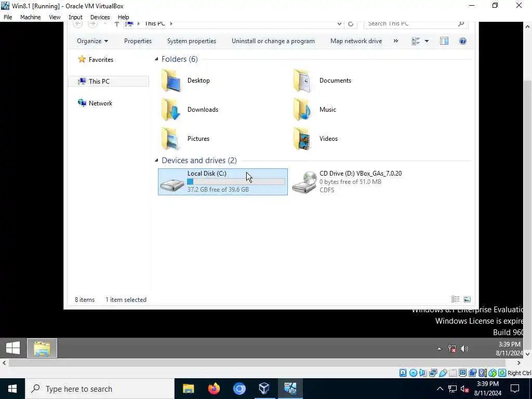Click the VirtualBox network adapters status icon
Screen dimensions: 532x399
(x=433, y=373)
